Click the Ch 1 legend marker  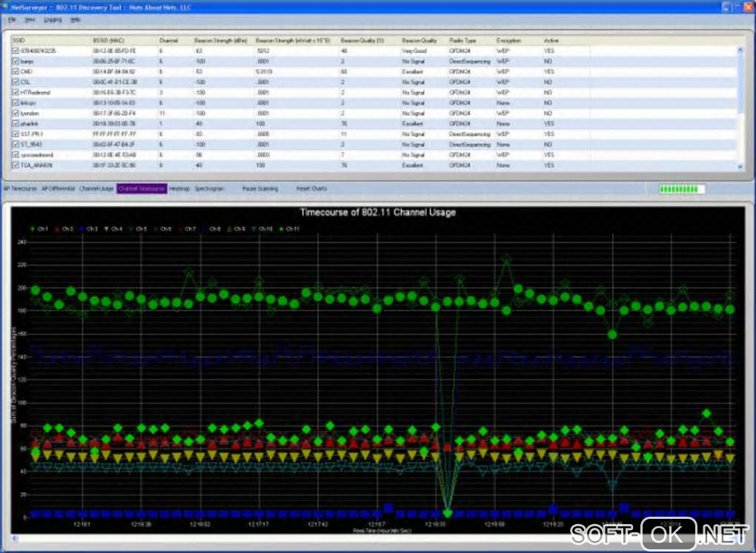pyautogui.click(x=33, y=229)
